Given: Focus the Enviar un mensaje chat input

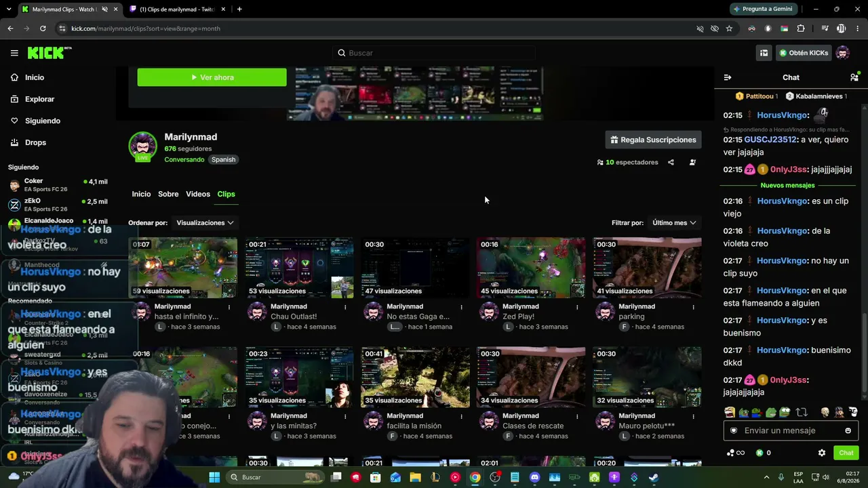Looking at the screenshot, I should coord(791,430).
